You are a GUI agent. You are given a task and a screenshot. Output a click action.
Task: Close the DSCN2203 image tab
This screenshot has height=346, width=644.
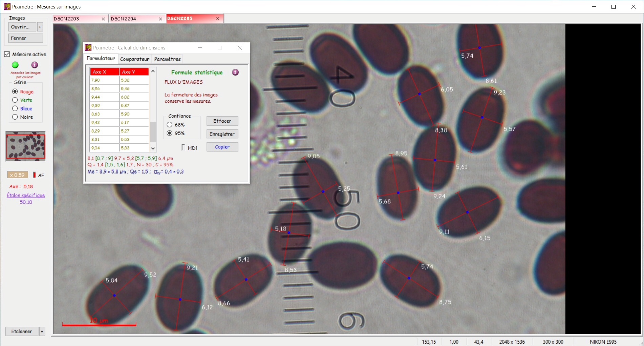pyautogui.click(x=103, y=19)
